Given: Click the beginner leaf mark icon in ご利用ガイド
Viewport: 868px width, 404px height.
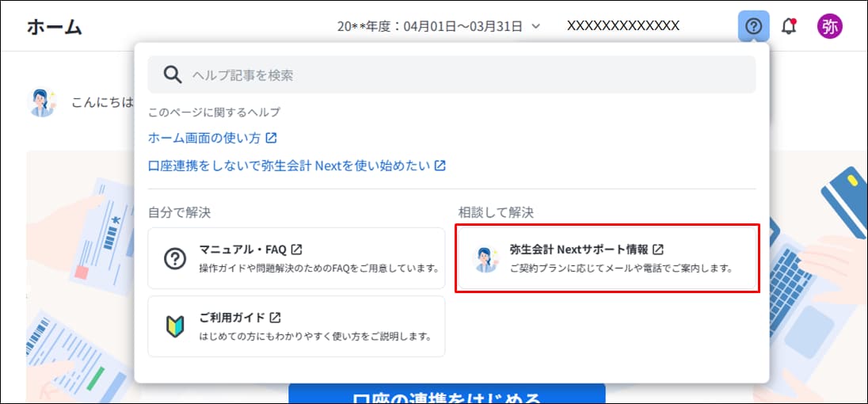Looking at the screenshot, I should coord(174,326).
